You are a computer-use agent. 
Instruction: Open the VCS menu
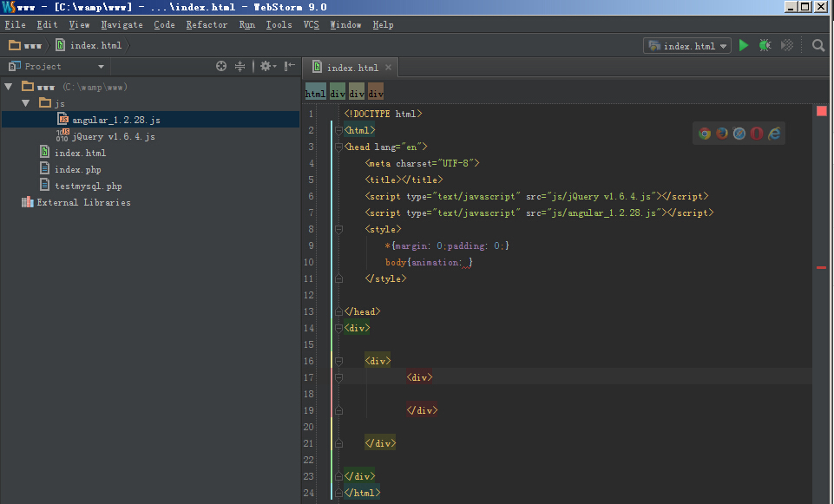(x=312, y=24)
